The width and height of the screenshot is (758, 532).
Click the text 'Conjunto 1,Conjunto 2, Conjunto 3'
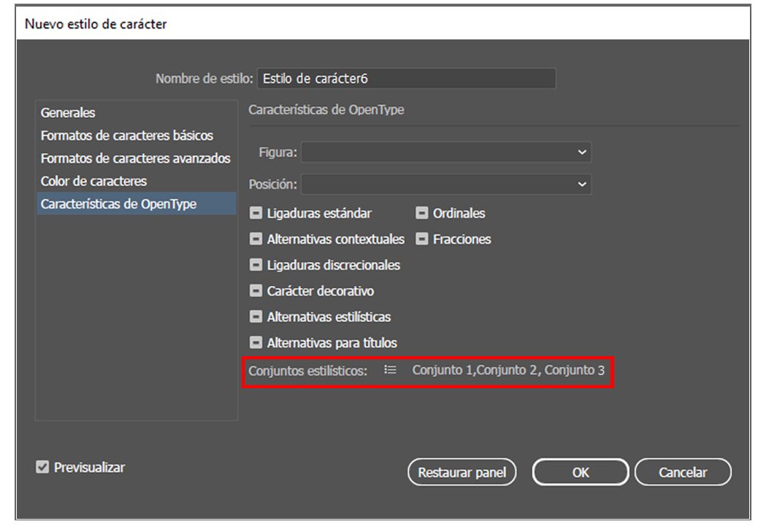click(508, 370)
